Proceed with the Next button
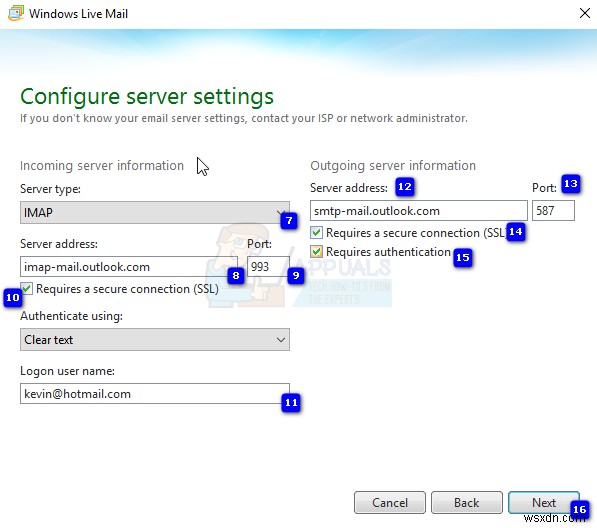 point(544,502)
